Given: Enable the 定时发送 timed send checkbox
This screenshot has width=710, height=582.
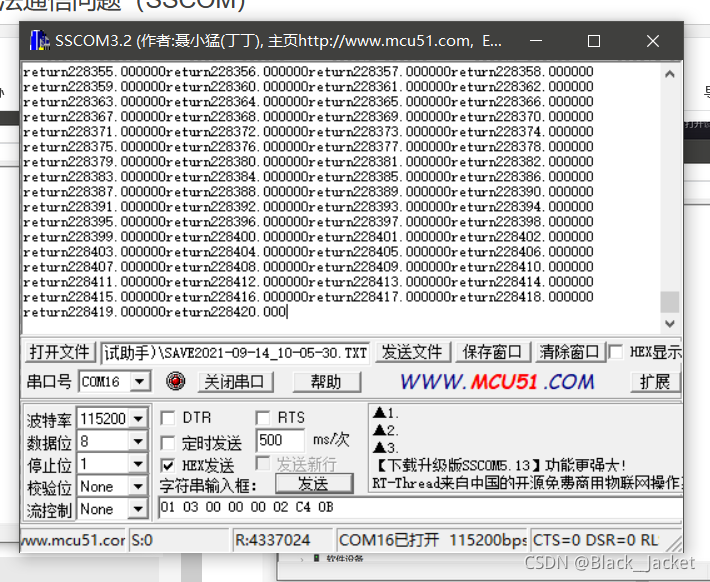Looking at the screenshot, I should (x=168, y=443).
